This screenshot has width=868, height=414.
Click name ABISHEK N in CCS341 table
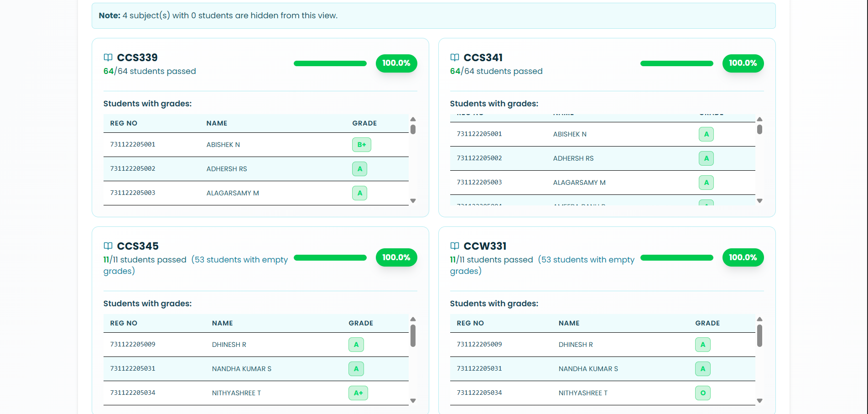click(x=570, y=134)
